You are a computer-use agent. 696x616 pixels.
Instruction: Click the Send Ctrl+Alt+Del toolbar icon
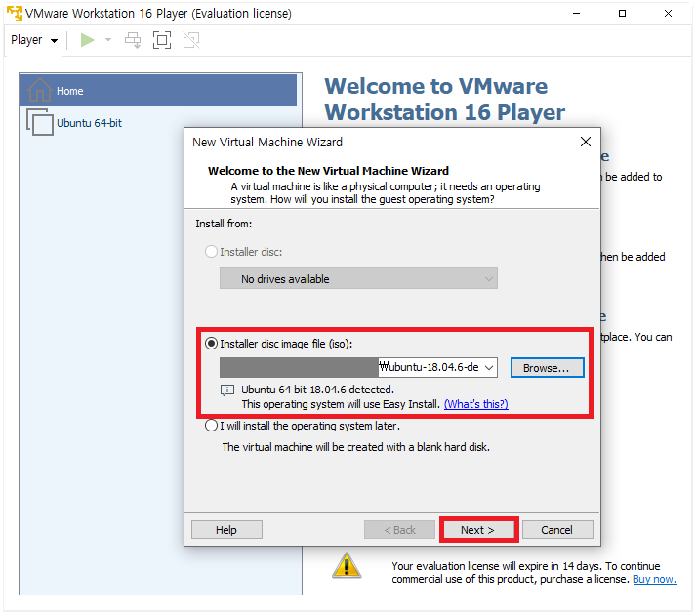(133, 40)
